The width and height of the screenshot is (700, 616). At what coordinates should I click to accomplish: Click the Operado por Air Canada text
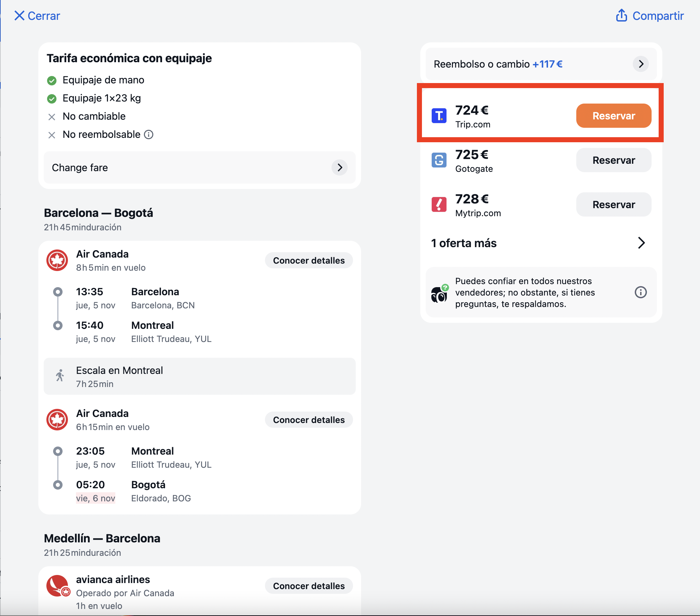coord(125,593)
